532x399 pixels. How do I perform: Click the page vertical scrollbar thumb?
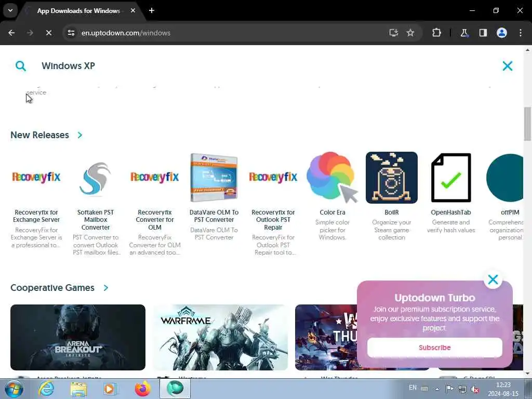click(527, 124)
